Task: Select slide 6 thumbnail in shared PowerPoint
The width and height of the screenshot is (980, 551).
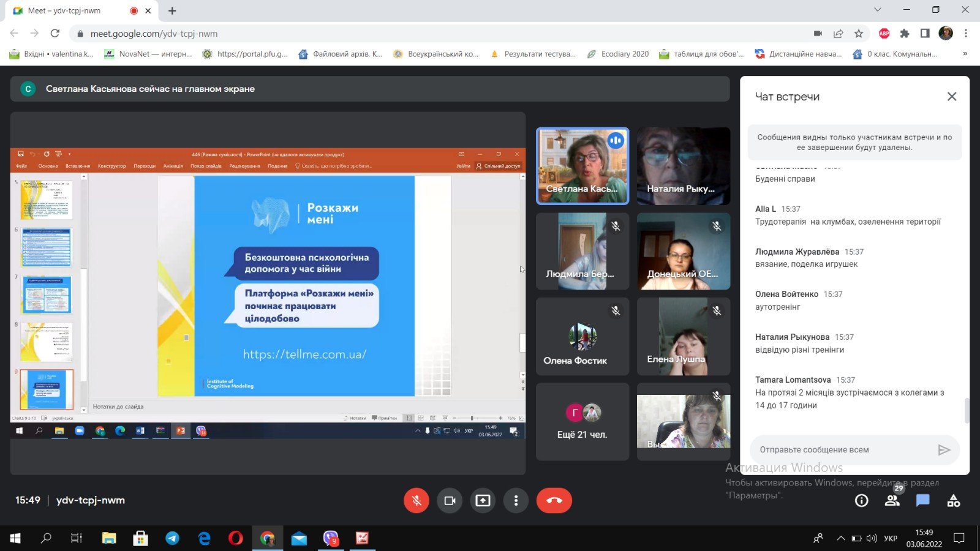Action: (x=47, y=247)
